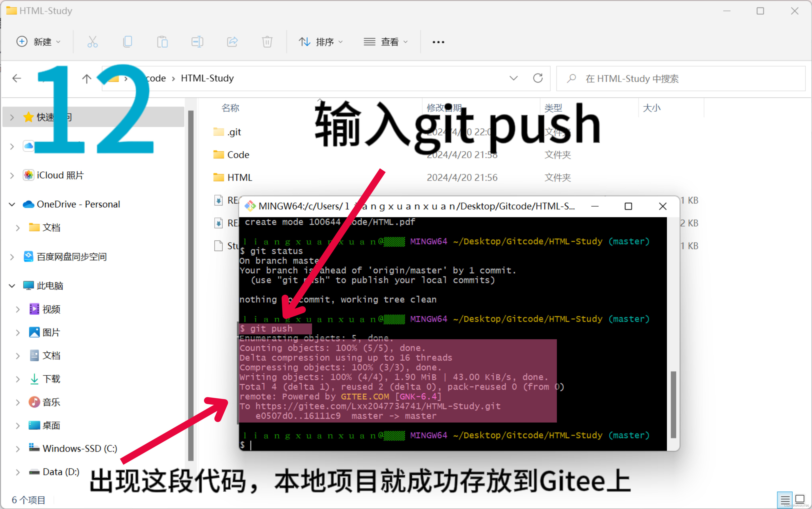Click the Paste clipboard icon
The height and width of the screenshot is (509, 812).
point(162,42)
